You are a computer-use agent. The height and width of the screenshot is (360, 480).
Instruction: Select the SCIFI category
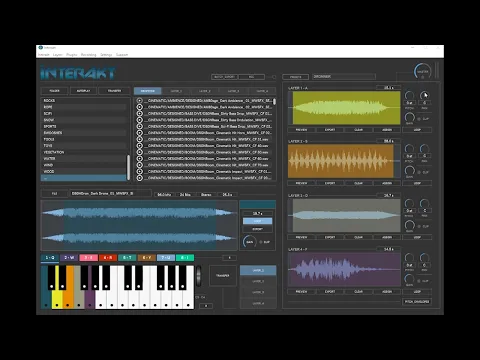(83, 113)
